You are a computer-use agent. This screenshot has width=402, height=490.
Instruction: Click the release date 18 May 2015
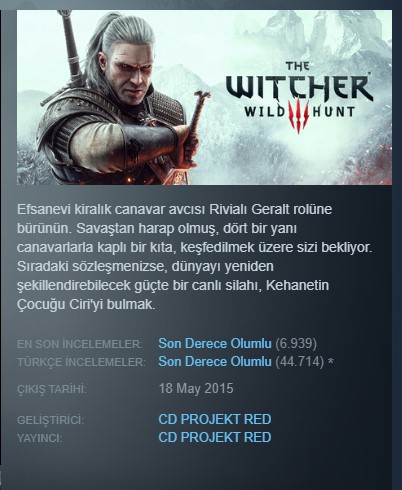196,389
